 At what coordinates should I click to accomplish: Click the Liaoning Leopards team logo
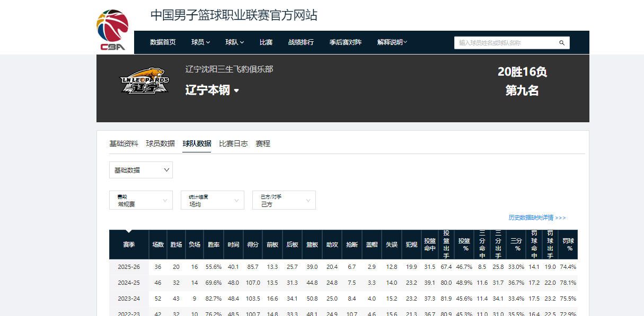pos(145,82)
